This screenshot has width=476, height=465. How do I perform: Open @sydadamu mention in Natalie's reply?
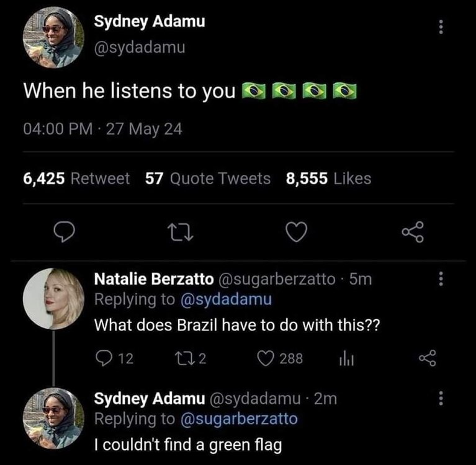(226, 299)
